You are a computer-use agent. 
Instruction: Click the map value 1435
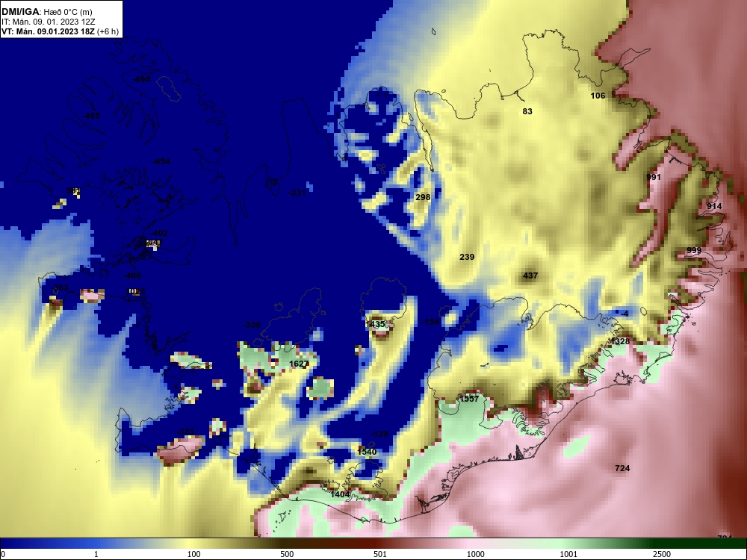pos(375,324)
